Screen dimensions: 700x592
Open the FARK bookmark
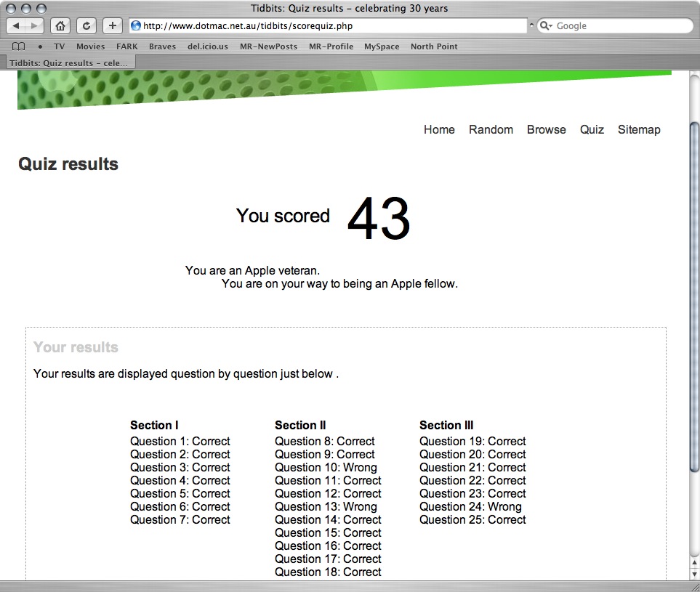click(x=127, y=46)
